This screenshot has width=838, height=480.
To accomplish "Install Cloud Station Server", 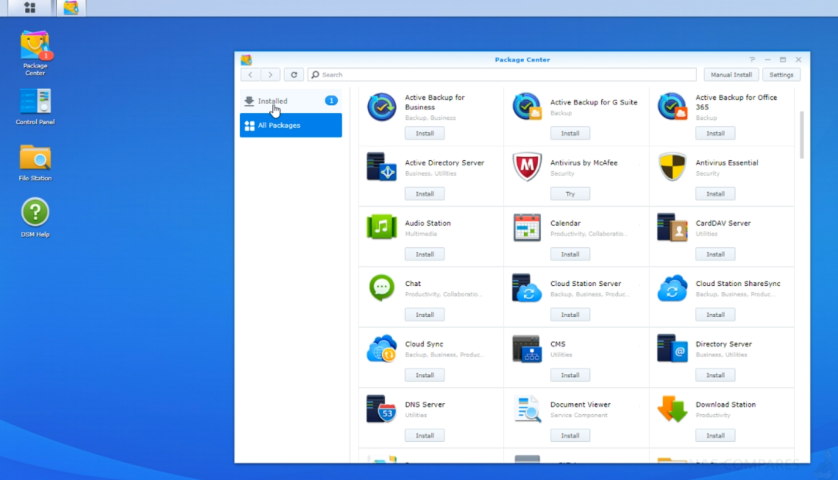I will [x=570, y=314].
